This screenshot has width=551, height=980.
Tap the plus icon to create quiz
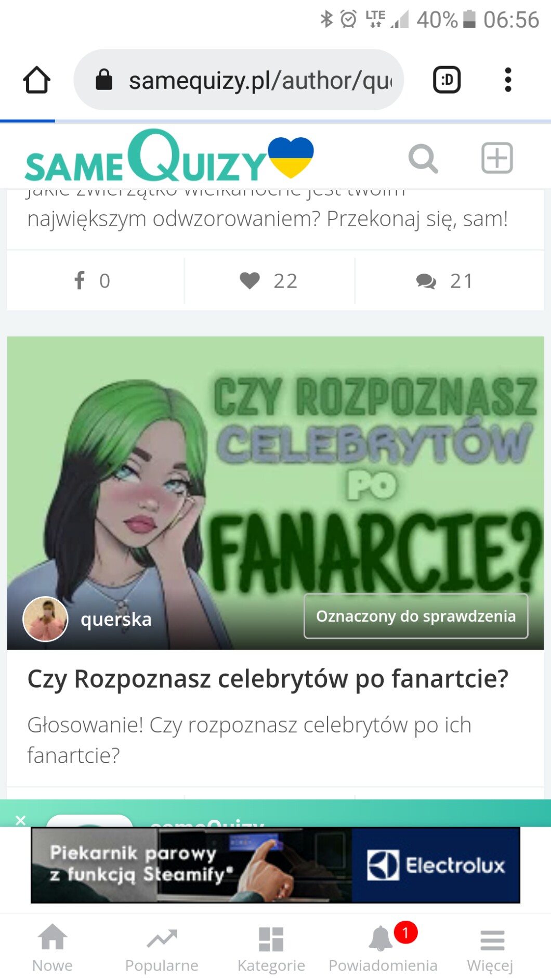point(497,158)
